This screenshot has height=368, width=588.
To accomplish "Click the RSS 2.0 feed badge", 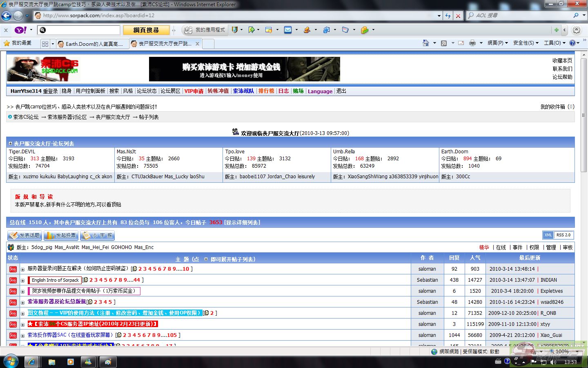I will (563, 235).
